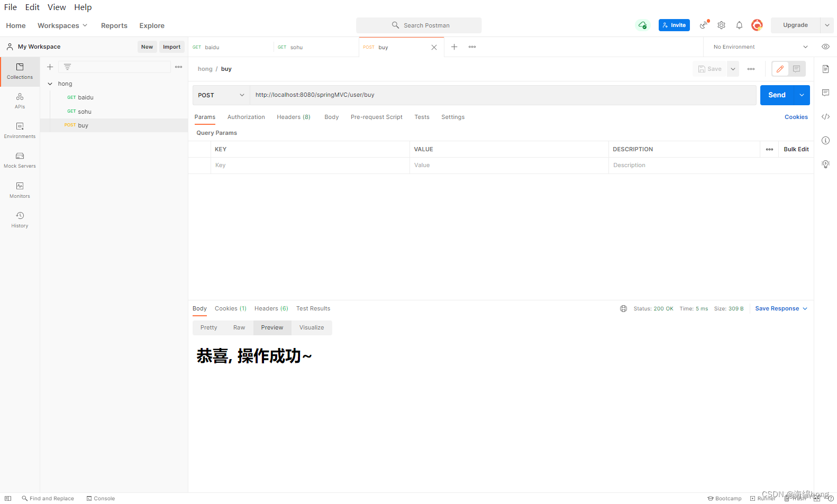This screenshot has height=504, width=837.
Task: Open the No Environment selector
Action: pyautogui.click(x=760, y=47)
